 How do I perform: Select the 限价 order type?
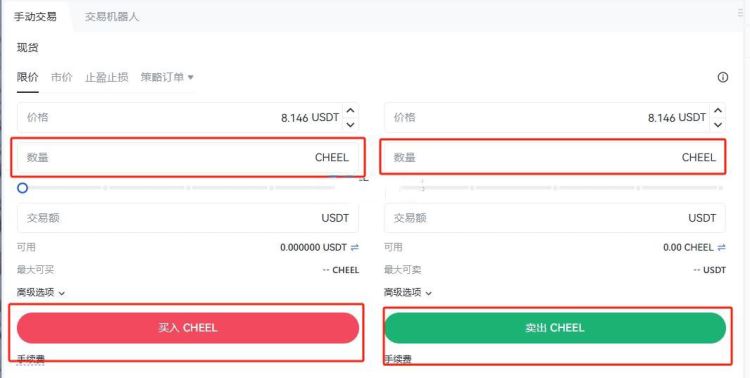tap(27, 77)
